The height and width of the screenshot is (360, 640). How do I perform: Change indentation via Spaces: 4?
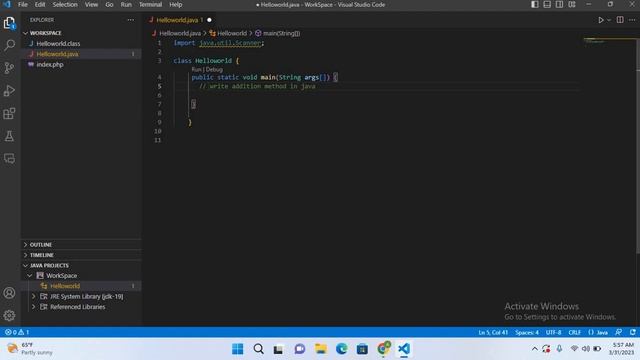[x=527, y=332]
